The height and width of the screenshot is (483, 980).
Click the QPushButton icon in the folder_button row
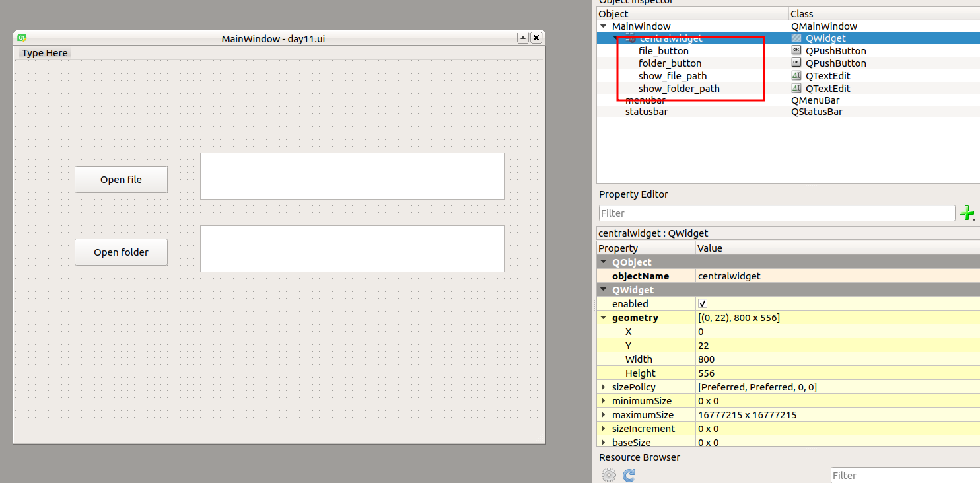(796, 63)
